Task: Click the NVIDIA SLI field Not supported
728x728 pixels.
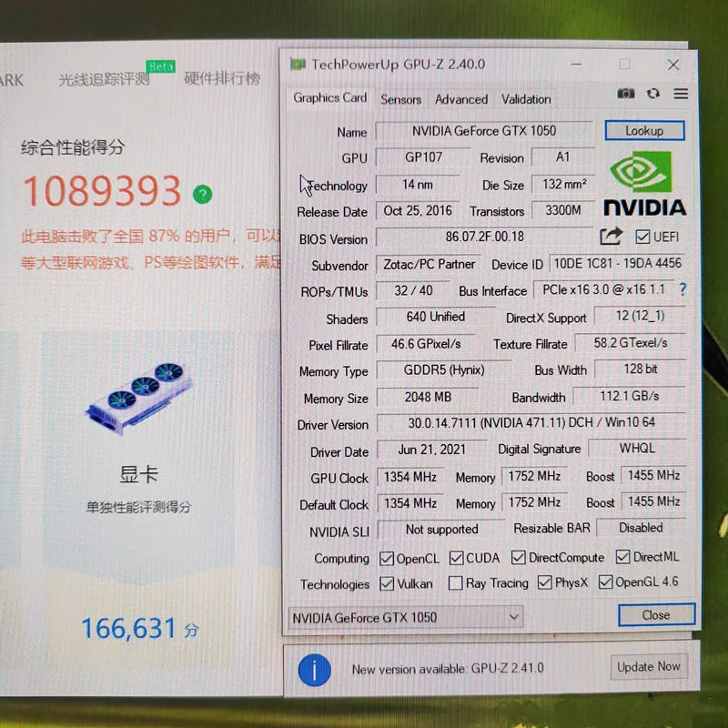Action: tap(441, 530)
